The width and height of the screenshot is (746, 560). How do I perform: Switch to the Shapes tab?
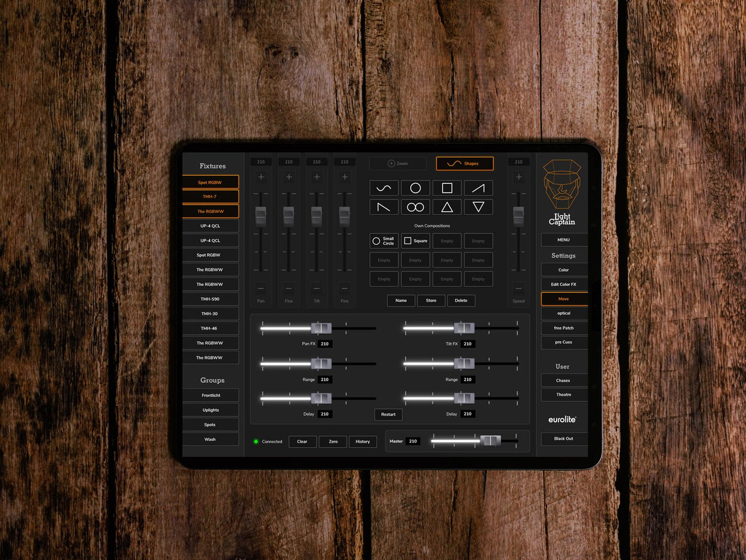point(465,164)
